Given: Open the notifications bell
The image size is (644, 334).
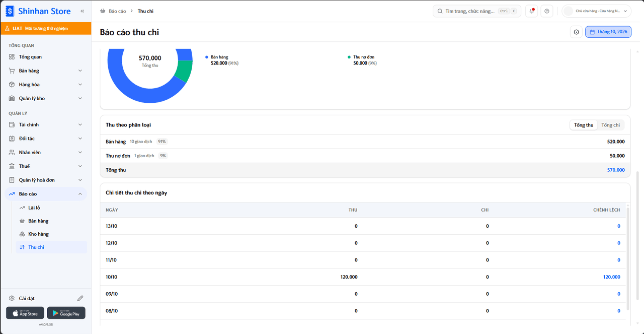Looking at the screenshot, I should tap(532, 11).
